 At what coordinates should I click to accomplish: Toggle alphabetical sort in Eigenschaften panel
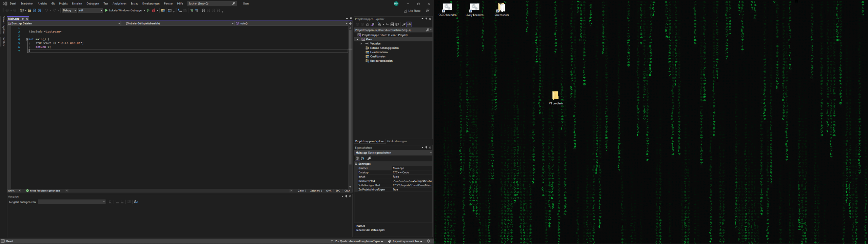point(363,158)
